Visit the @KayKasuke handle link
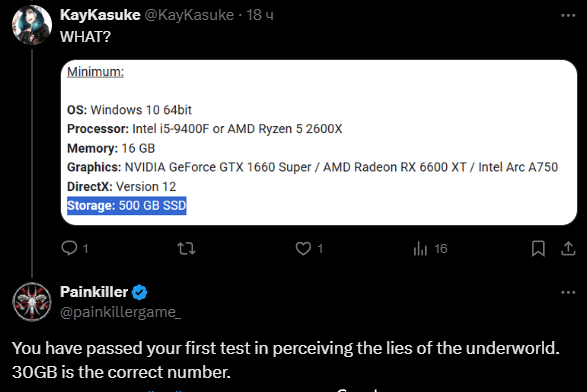Image resolution: width=587 pixels, height=392 pixels. [x=189, y=15]
